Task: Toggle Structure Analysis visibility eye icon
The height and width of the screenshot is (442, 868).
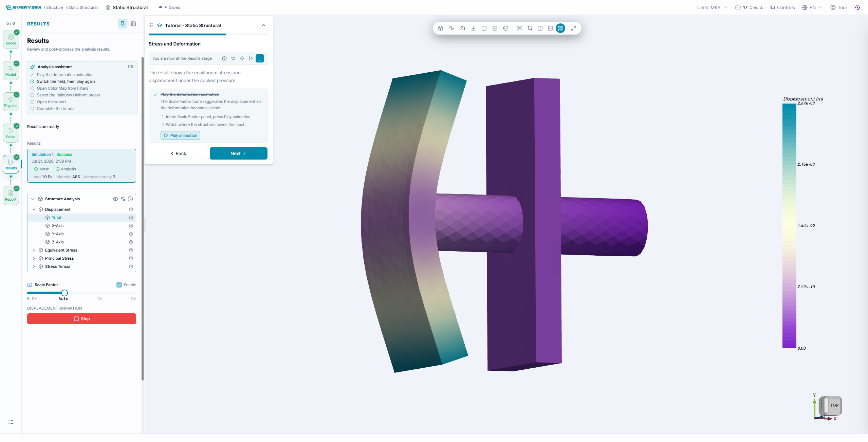Action: [x=115, y=199]
